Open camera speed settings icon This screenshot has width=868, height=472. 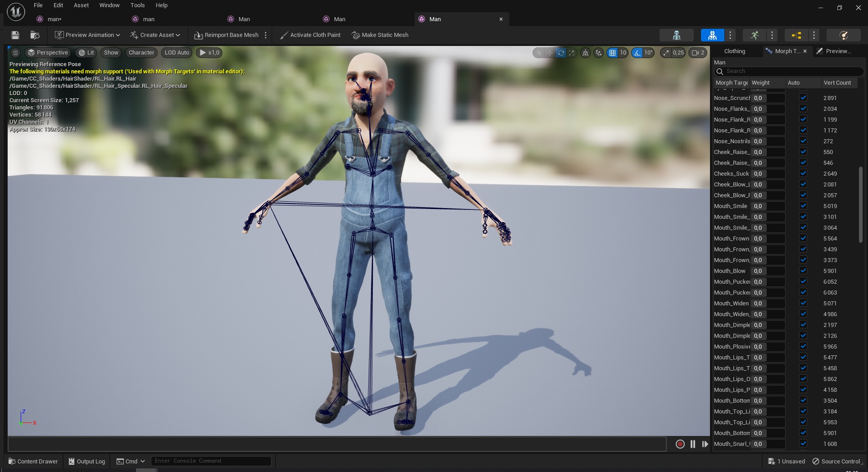click(x=698, y=53)
